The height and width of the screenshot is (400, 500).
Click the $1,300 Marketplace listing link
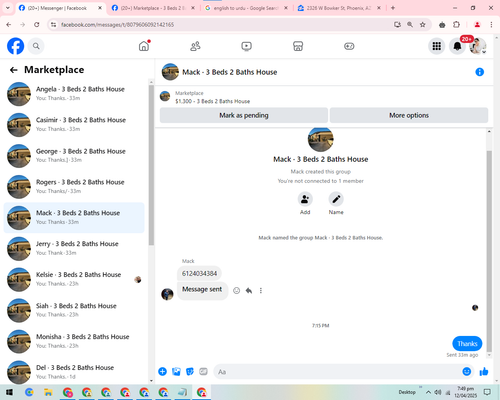pos(212,101)
